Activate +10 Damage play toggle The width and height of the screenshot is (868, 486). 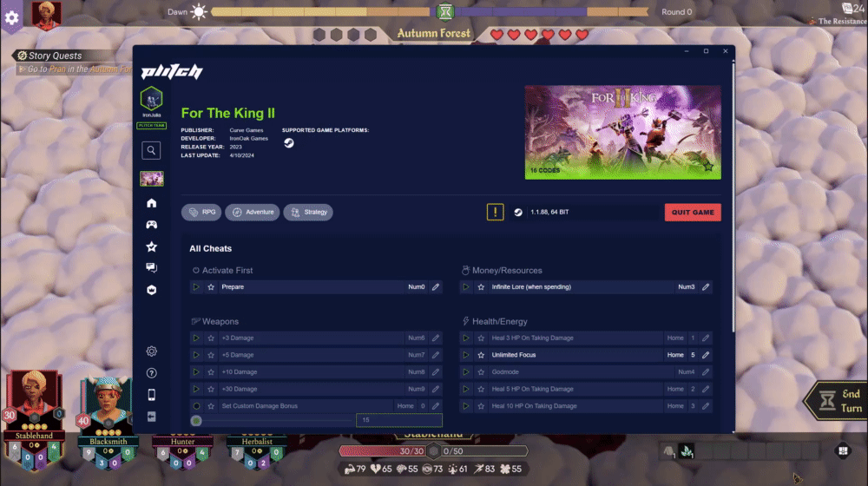point(196,372)
